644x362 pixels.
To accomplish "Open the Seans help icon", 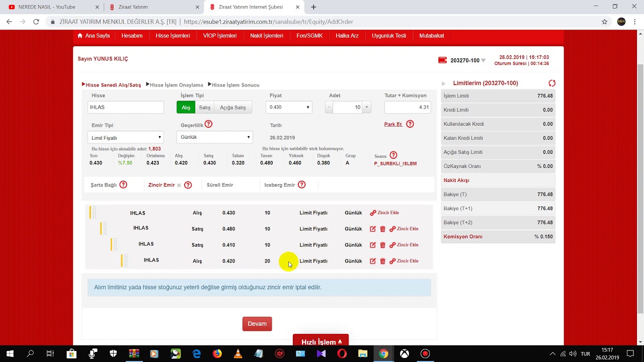I will pos(393,155).
